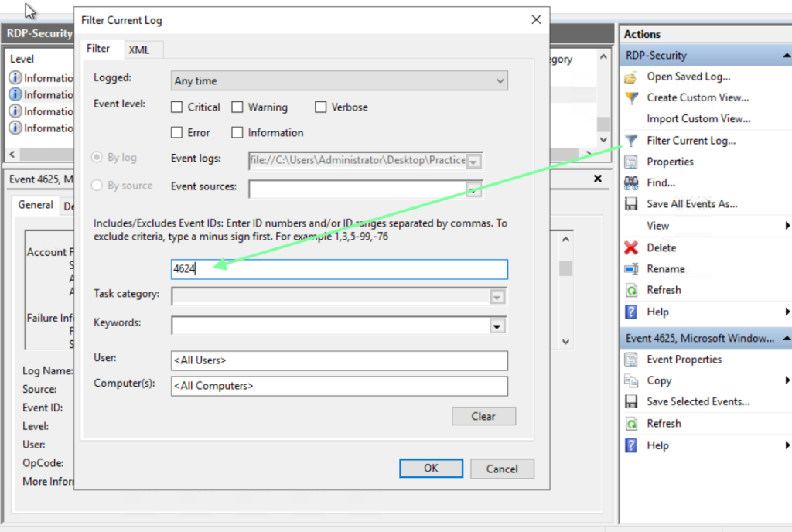Screen dimensions: 792x532
Task: Switch to the XML tab
Action: (139, 49)
